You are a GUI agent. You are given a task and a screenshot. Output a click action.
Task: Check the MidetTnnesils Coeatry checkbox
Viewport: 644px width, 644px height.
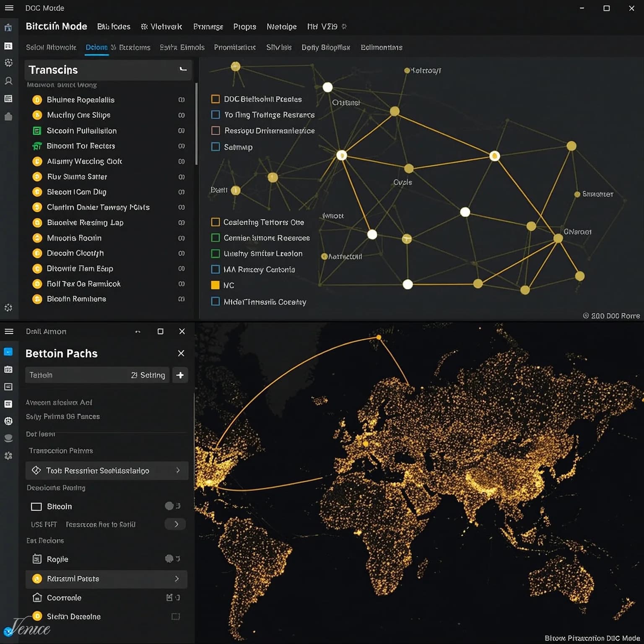216,301
